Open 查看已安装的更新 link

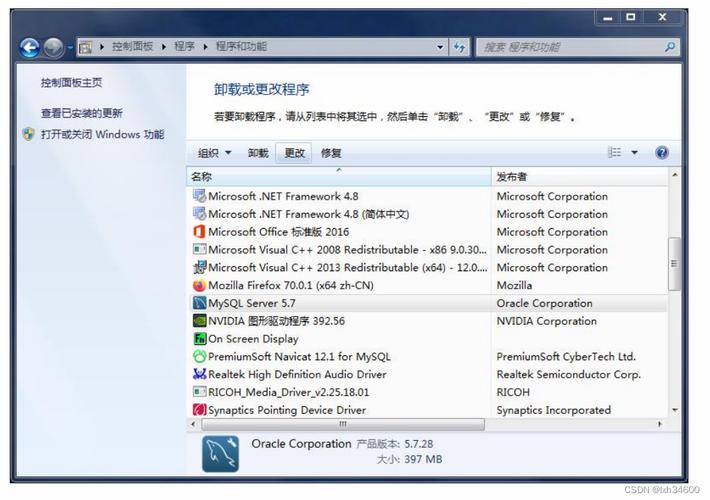click(x=82, y=113)
